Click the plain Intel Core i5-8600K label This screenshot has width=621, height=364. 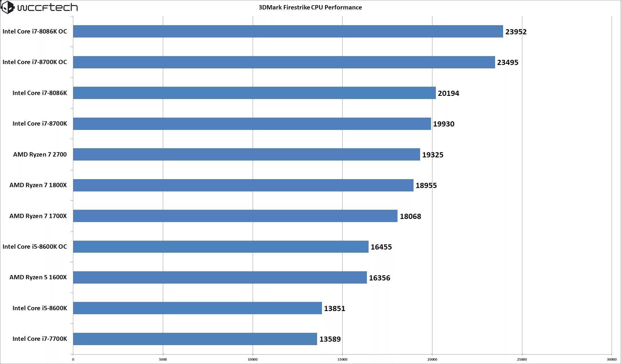pos(40,308)
